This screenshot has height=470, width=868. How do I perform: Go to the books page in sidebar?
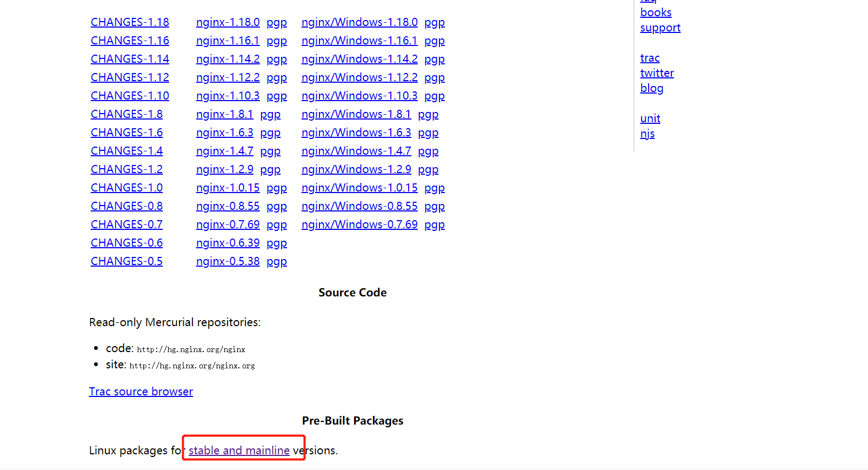tap(656, 12)
